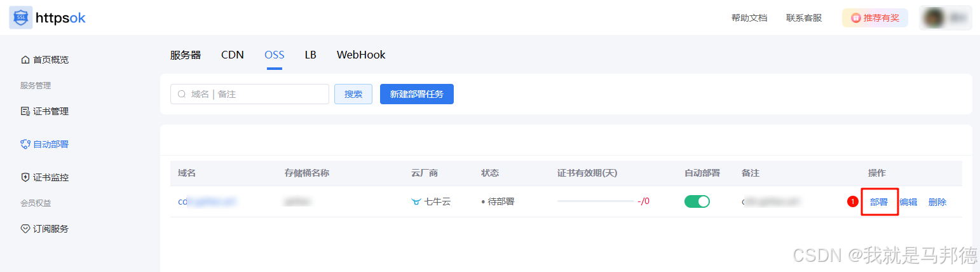Click the icon beside 订阅服务
This screenshot has height=272, width=980.
click(25, 229)
